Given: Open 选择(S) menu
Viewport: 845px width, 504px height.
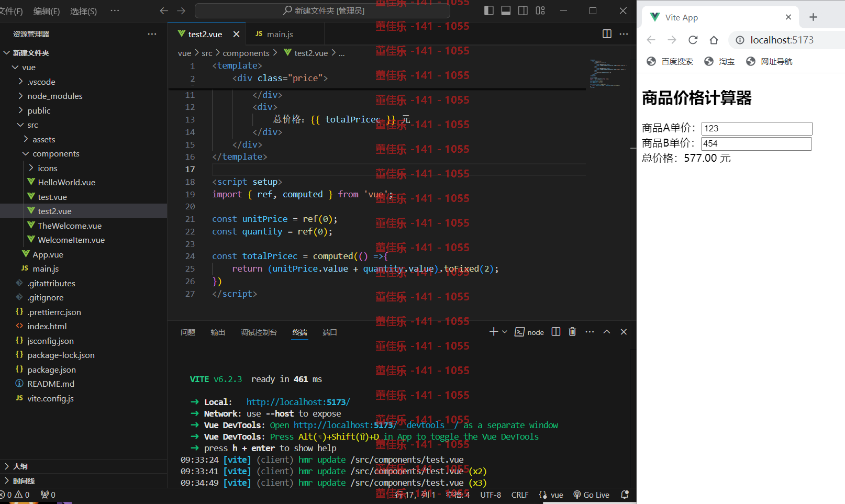Looking at the screenshot, I should [84, 11].
